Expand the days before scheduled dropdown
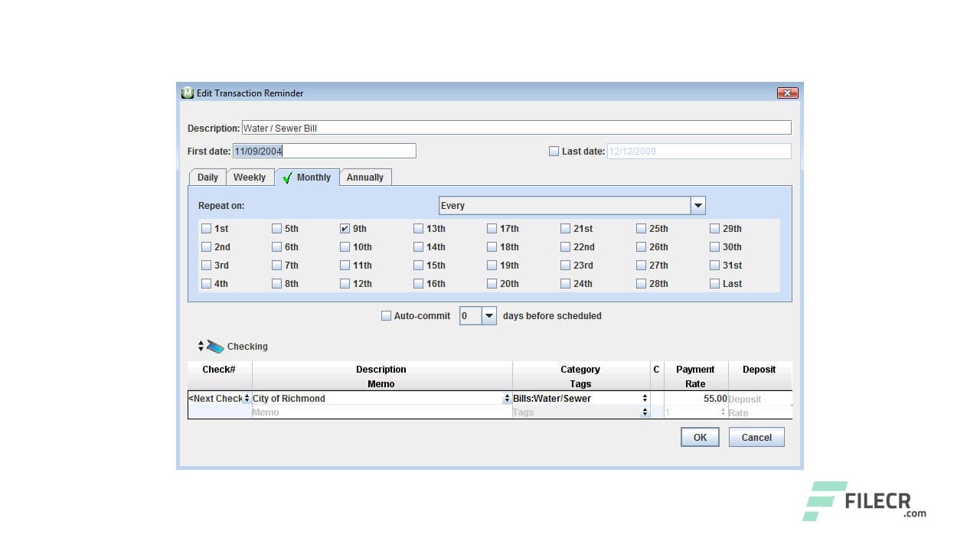Viewport: 980px width, 551px height. [488, 316]
